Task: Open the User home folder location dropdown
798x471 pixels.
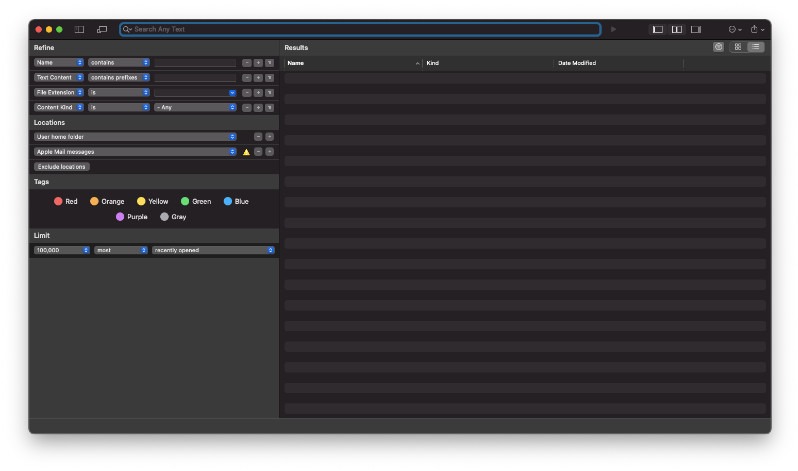Action: coord(135,137)
